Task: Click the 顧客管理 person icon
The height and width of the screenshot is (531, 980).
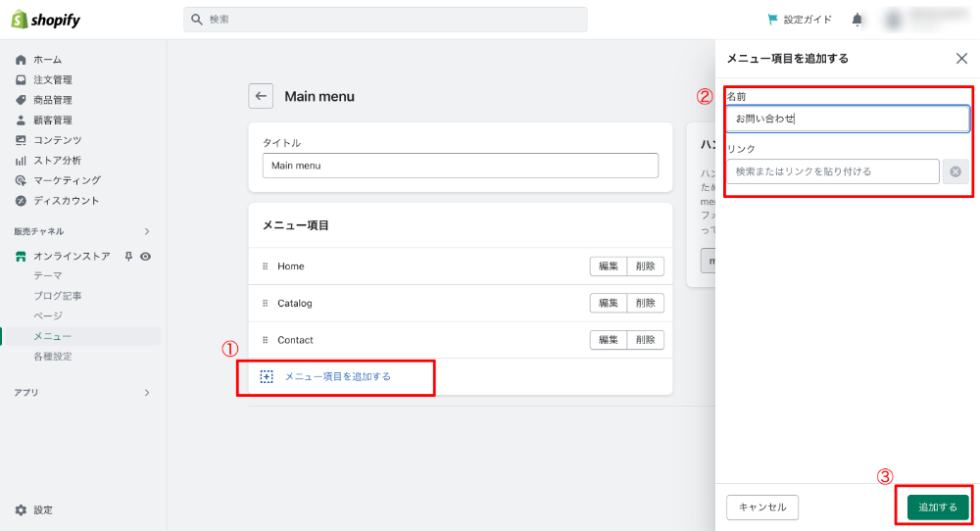Action: [21, 120]
